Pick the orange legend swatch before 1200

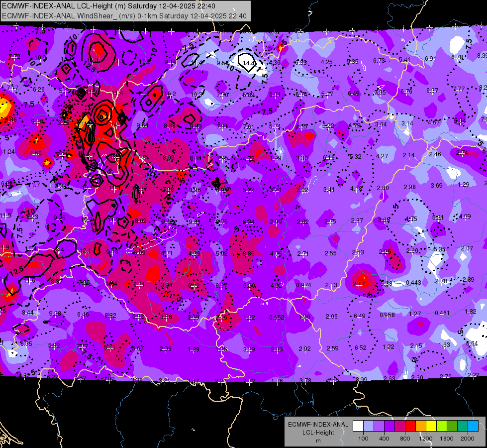421,426
